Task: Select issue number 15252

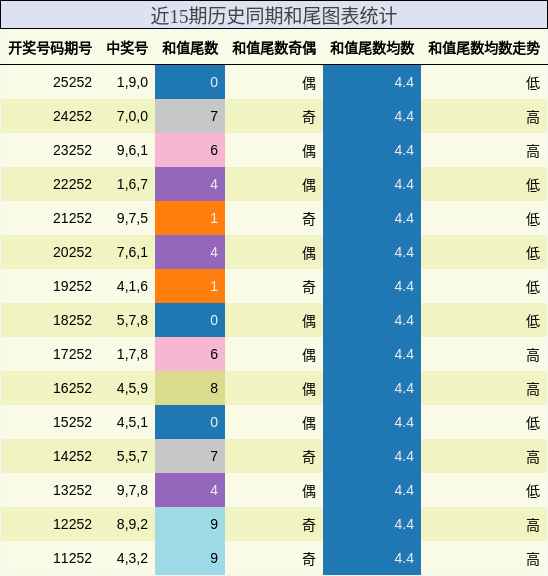Action: (x=72, y=422)
